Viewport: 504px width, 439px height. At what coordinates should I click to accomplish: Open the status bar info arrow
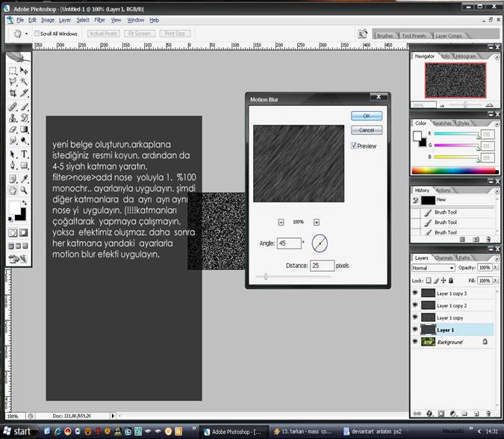tap(113, 416)
